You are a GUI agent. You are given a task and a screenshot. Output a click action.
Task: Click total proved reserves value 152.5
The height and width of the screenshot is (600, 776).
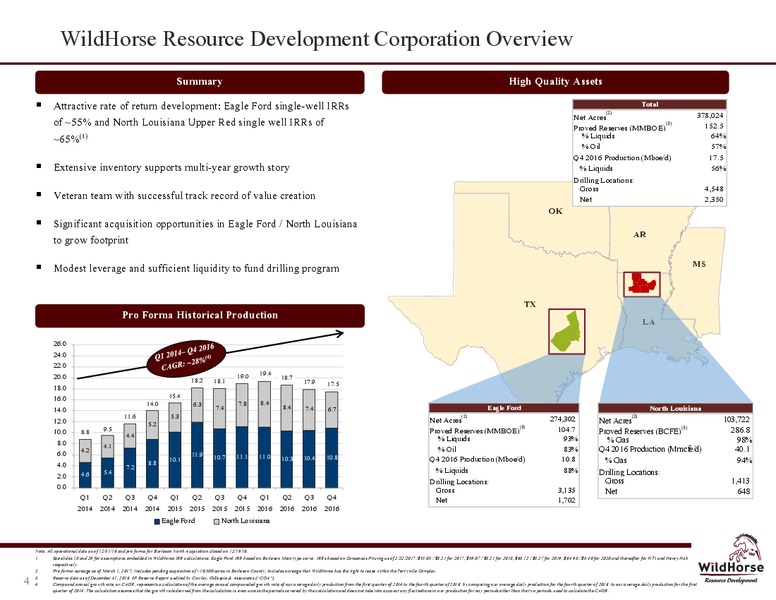click(x=714, y=126)
